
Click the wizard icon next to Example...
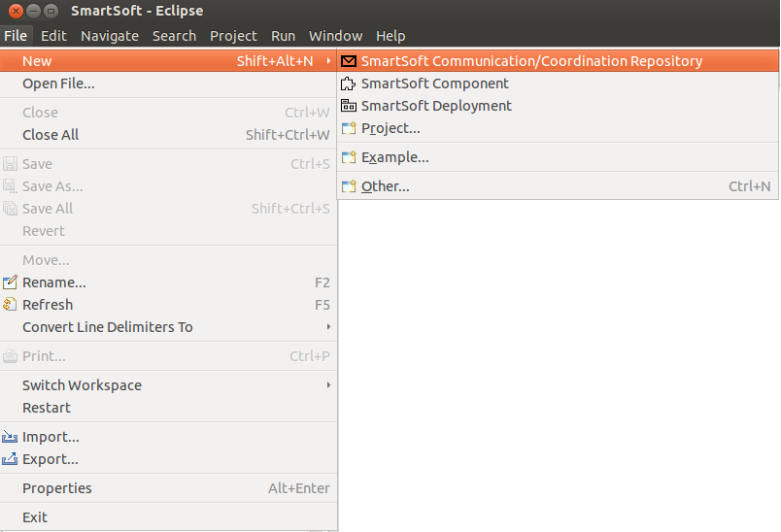349,157
